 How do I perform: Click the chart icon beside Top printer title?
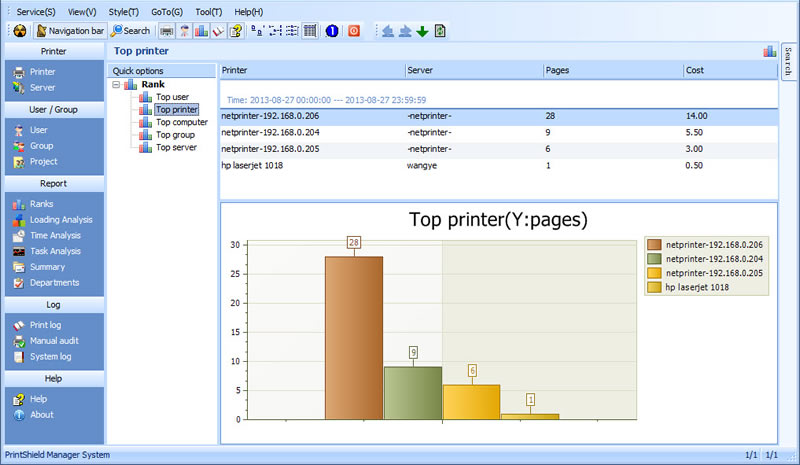[x=769, y=51]
